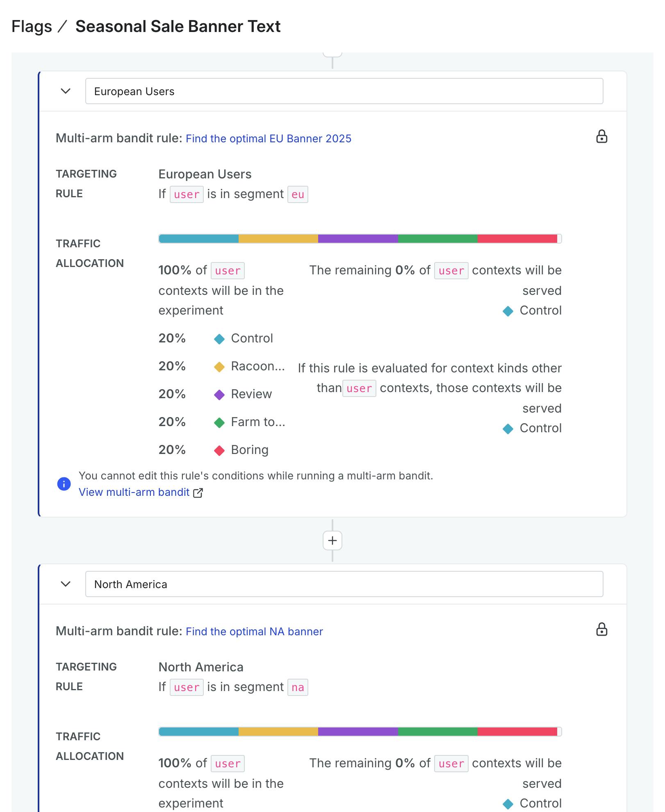Click the purple segment of EU traffic bar
665x812 pixels.
click(358, 239)
